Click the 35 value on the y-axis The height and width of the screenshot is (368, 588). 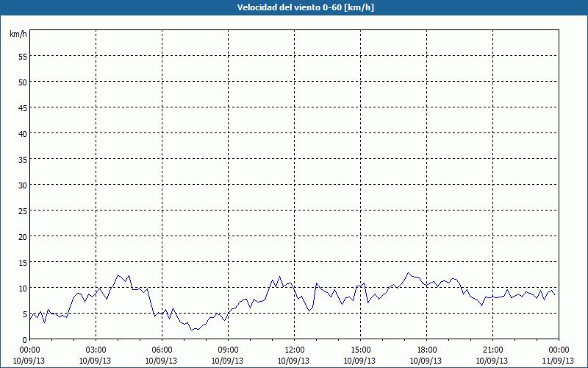coord(23,159)
